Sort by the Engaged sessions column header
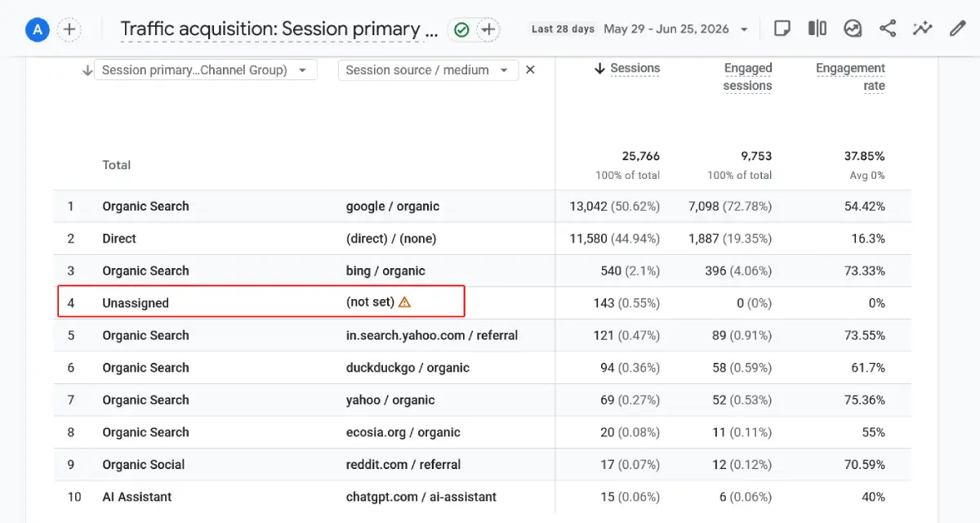This screenshot has height=523, width=980. [x=747, y=77]
